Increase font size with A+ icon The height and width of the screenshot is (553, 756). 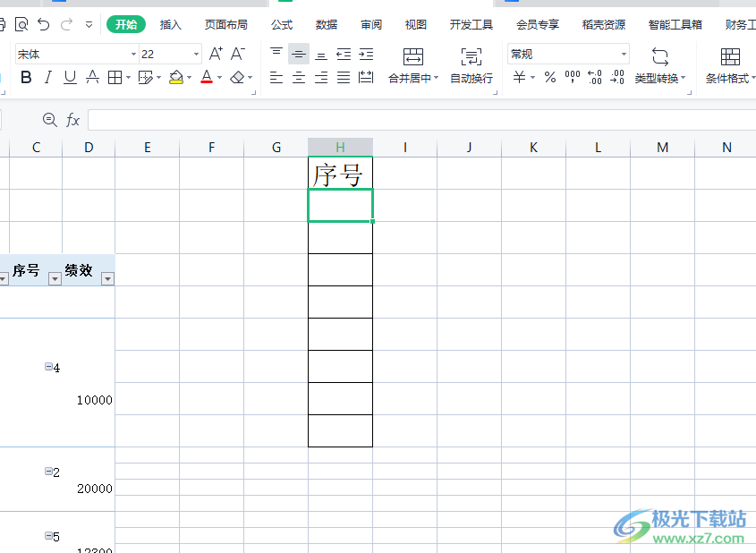(x=216, y=54)
